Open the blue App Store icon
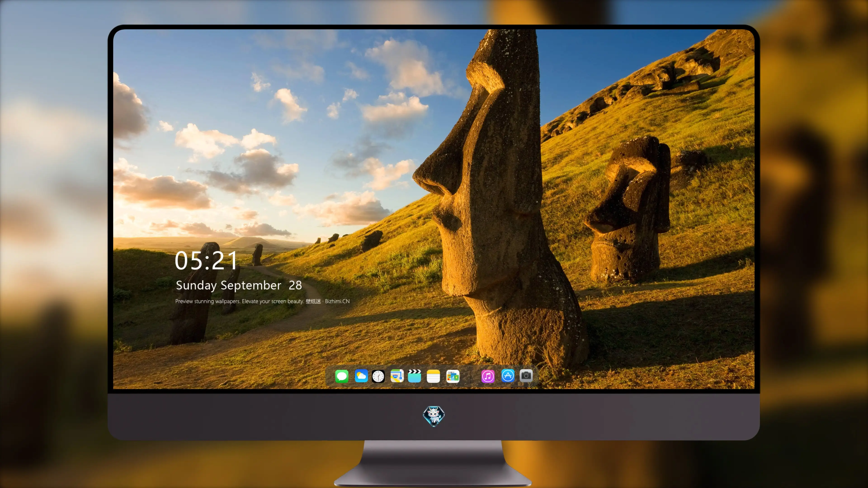Viewport: 868px width, 488px height. click(508, 376)
